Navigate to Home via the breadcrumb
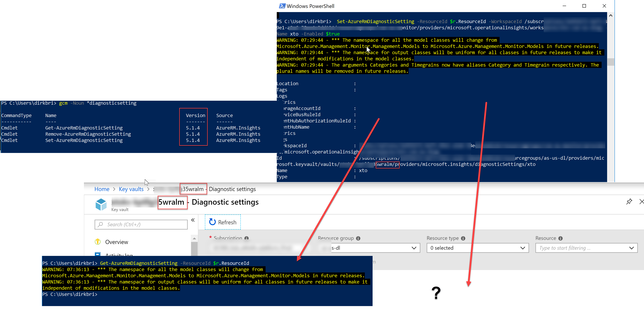Image resolution: width=644 pixels, height=309 pixels. tap(102, 189)
